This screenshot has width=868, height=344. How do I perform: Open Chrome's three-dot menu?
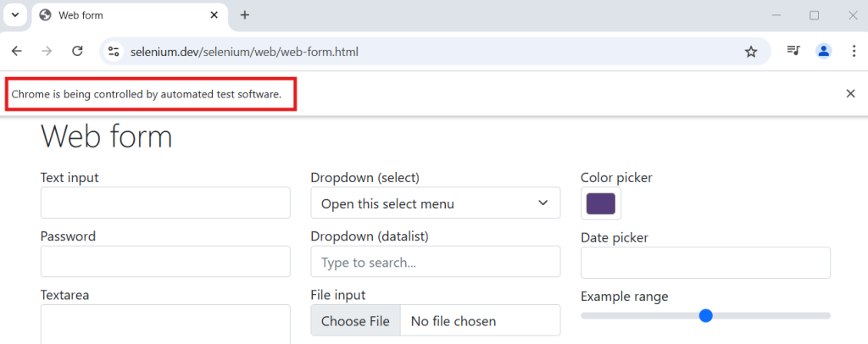pyautogui.click(x=853, y=51)
